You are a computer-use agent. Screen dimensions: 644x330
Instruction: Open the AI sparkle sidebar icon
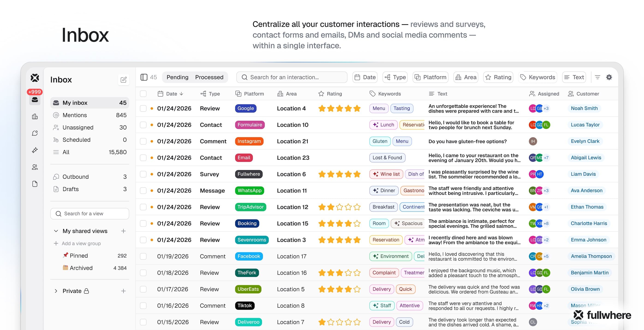click(35, 150)
